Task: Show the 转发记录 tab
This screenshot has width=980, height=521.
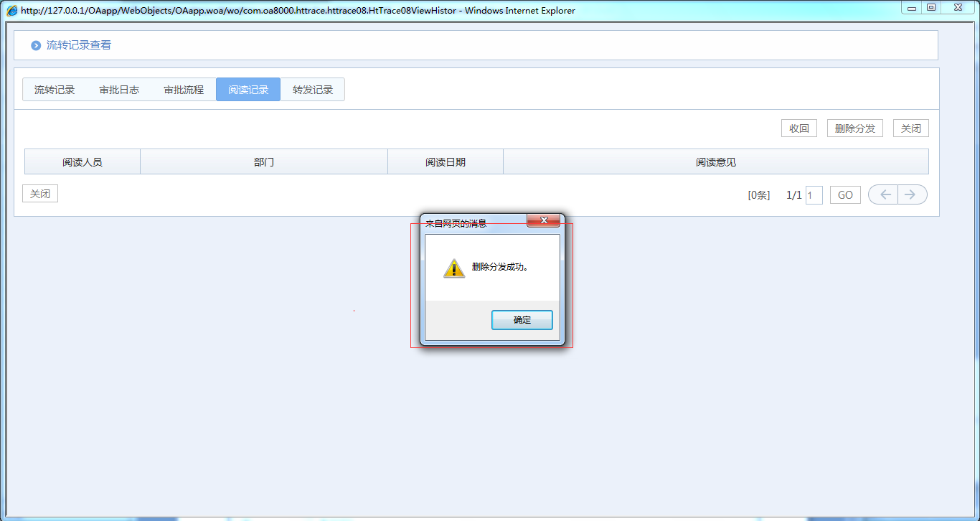Action: [x=313, y=90]
